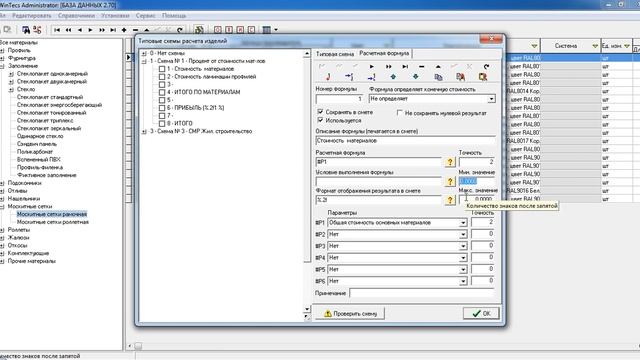Viewport: 640px width, 360px height.
Task: Collapse 1 - Схема № 1 tree node
Action: coord(144,61)
